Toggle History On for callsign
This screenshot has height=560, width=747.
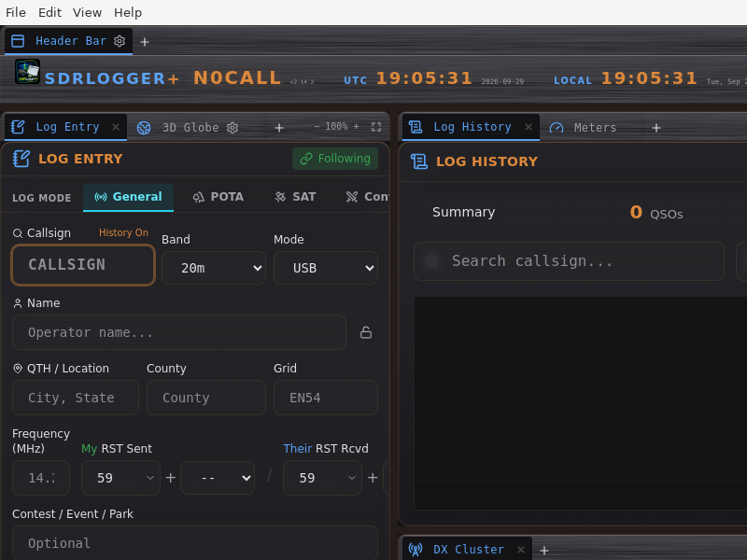[x=123, y=232]
